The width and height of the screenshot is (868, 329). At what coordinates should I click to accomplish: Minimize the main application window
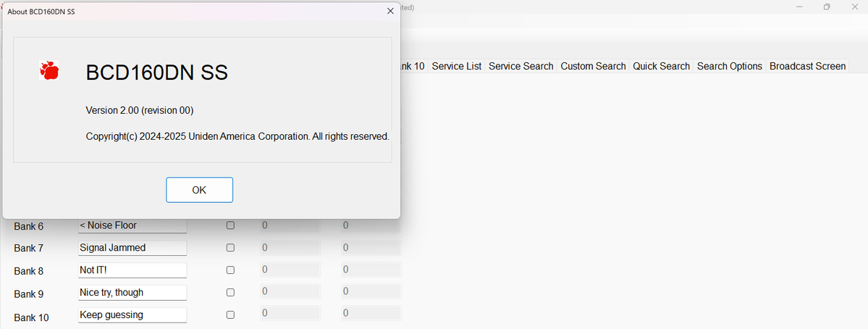pyautogui.click(x=799, y=7)
